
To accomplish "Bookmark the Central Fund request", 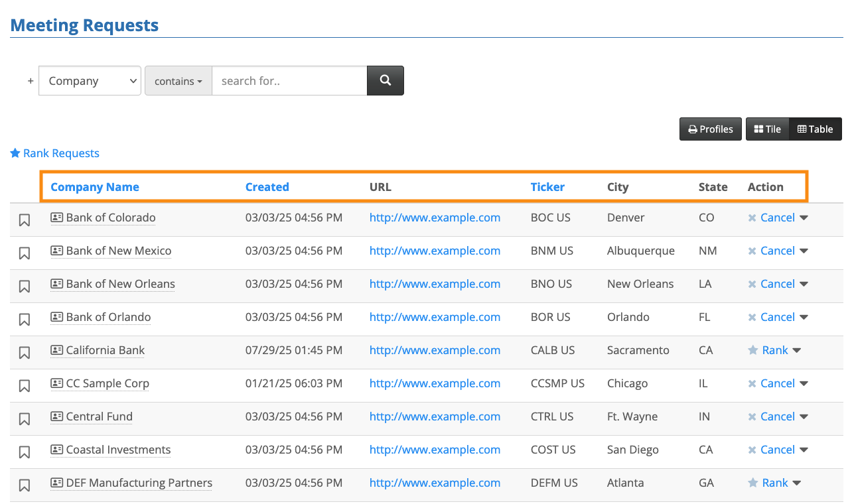I will [25, 418].
